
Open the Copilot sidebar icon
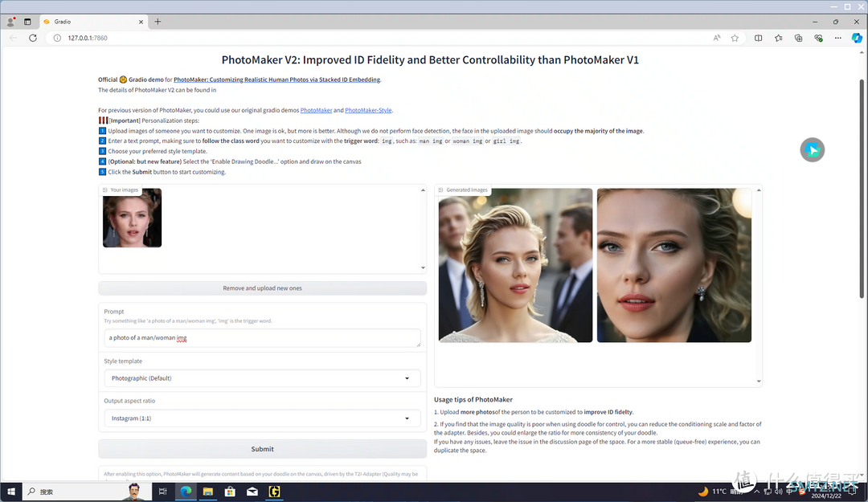(x=857, y=38)
